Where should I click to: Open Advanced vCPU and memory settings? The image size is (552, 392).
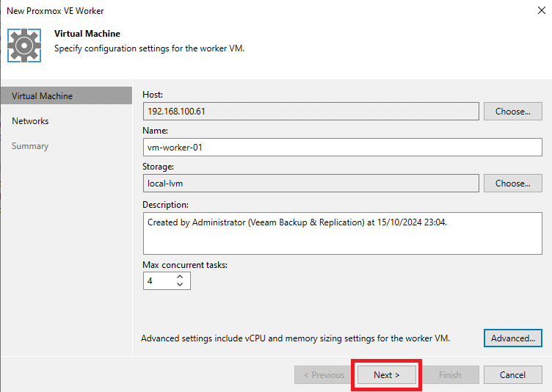(513, 338)
